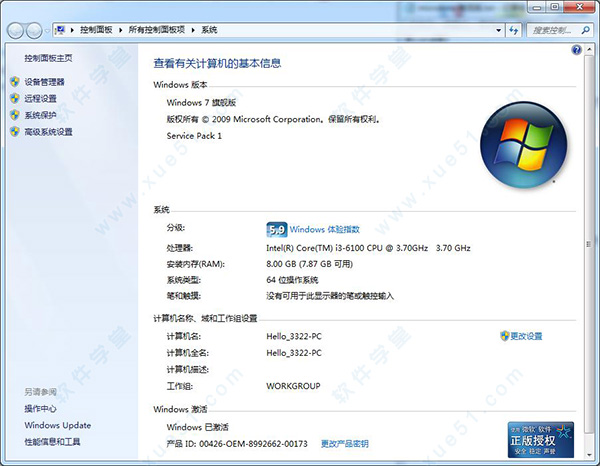This screenshot has height=466, width=600.
Task: Open 远程设置 from the sidebar
Action: coord(41,99)
